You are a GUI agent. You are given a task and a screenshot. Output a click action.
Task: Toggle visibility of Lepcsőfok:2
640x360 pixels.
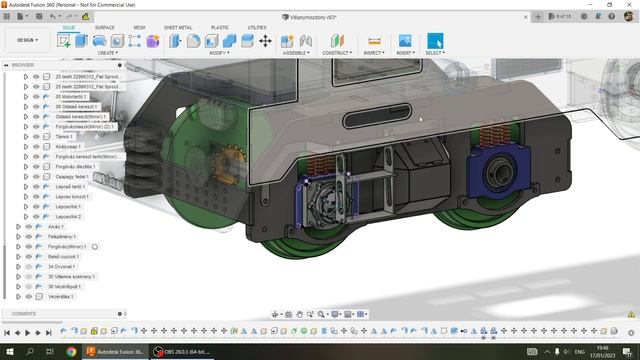point(36,216)
